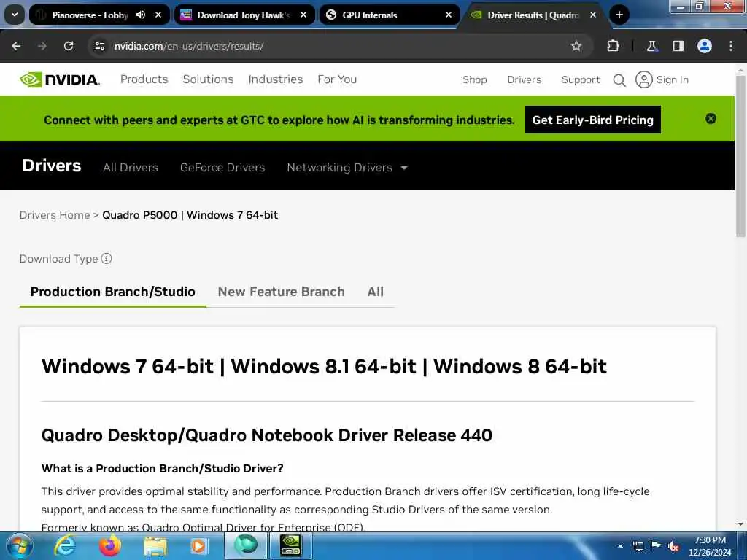Screen dimensions: 747x560
Task: Close the Pianoverse - Lobby tab
Action: point(158,15)
